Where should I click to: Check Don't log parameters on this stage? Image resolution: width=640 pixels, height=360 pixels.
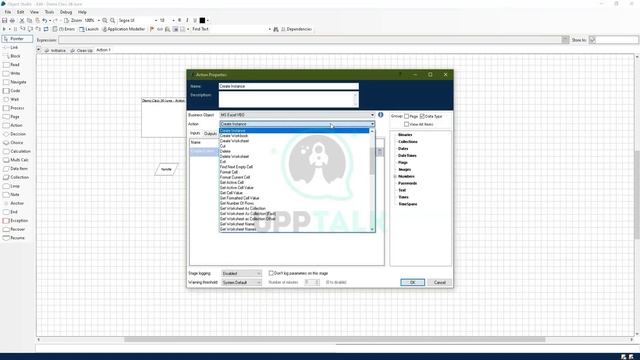[271, 273]
